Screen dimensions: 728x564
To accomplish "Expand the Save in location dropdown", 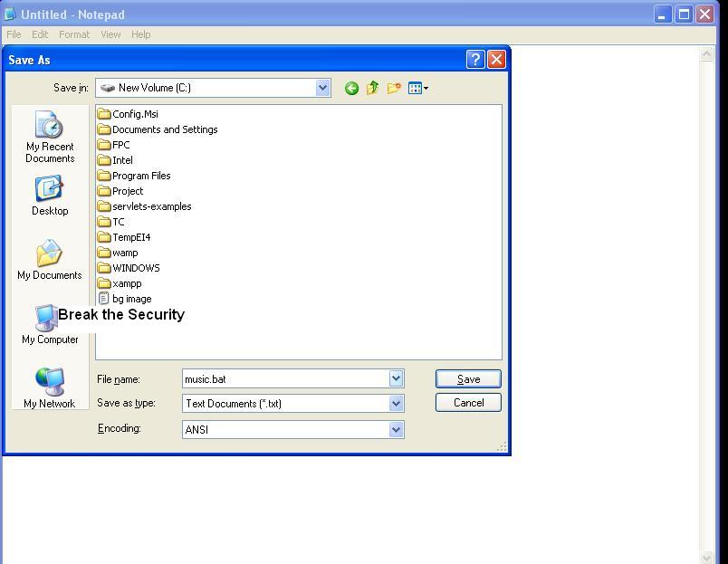I will point(322,88).
